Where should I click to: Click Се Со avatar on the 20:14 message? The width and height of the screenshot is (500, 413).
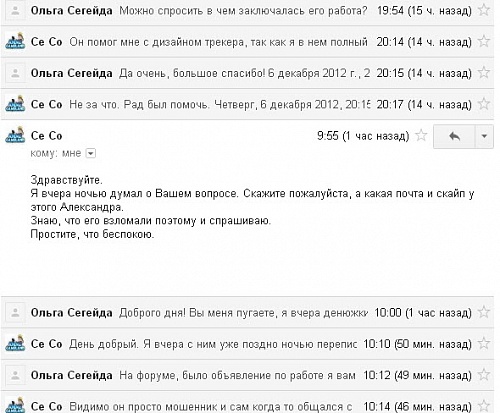[15, 41]
